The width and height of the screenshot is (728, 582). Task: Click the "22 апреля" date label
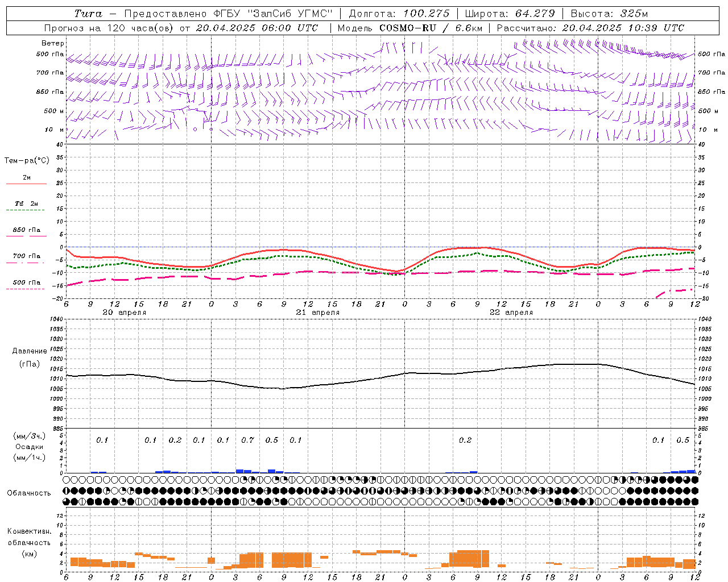(511, 313)
